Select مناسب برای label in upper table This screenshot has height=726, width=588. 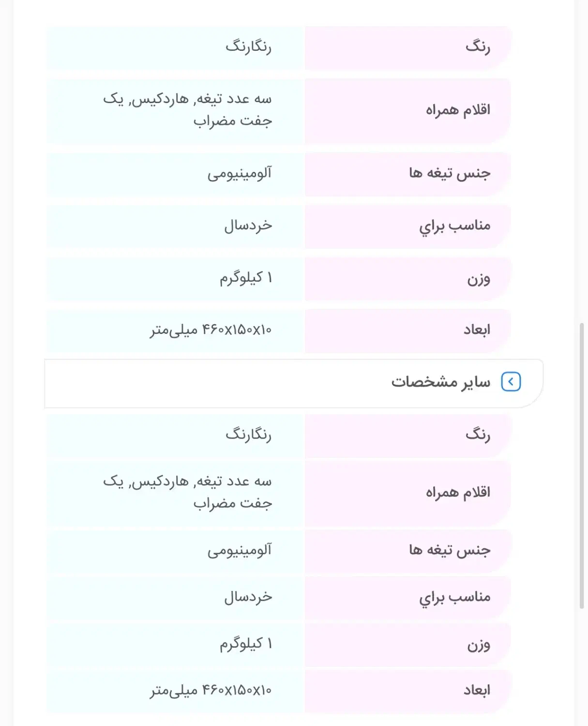(454, 226)
